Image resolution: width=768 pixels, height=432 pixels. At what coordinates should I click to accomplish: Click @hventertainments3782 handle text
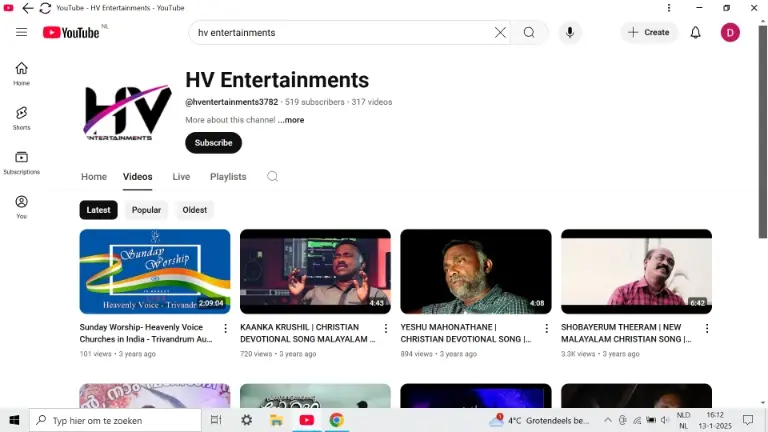tap(231, 102)
